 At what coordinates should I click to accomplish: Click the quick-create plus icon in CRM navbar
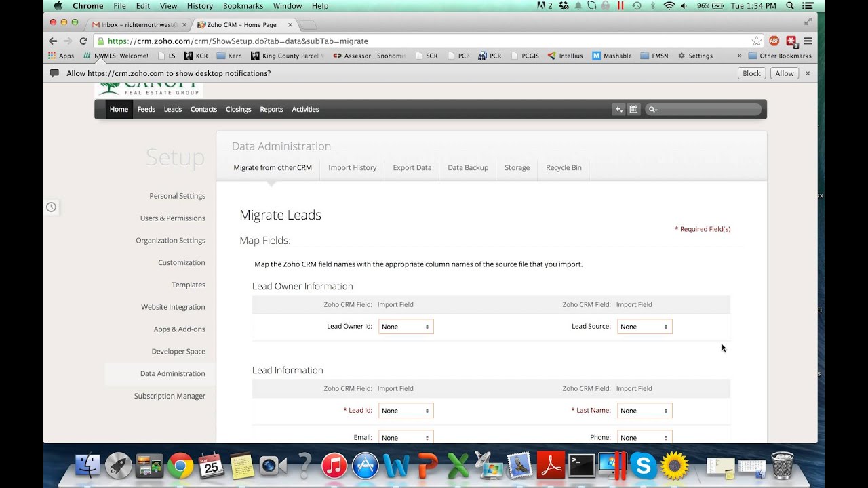point(618,109)
